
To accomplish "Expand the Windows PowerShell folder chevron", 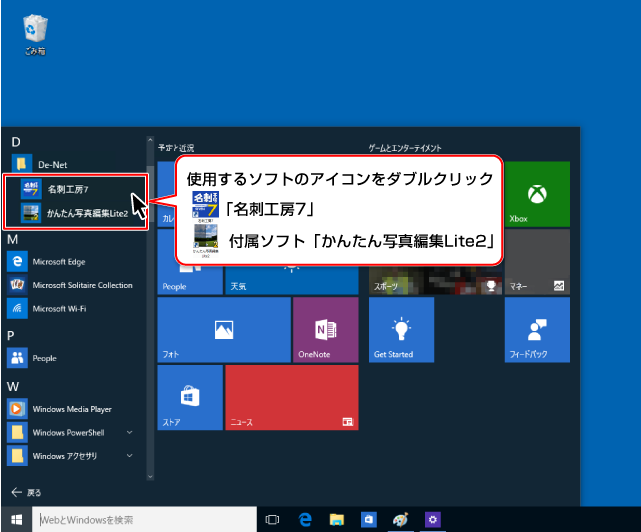I will (130, 432).
